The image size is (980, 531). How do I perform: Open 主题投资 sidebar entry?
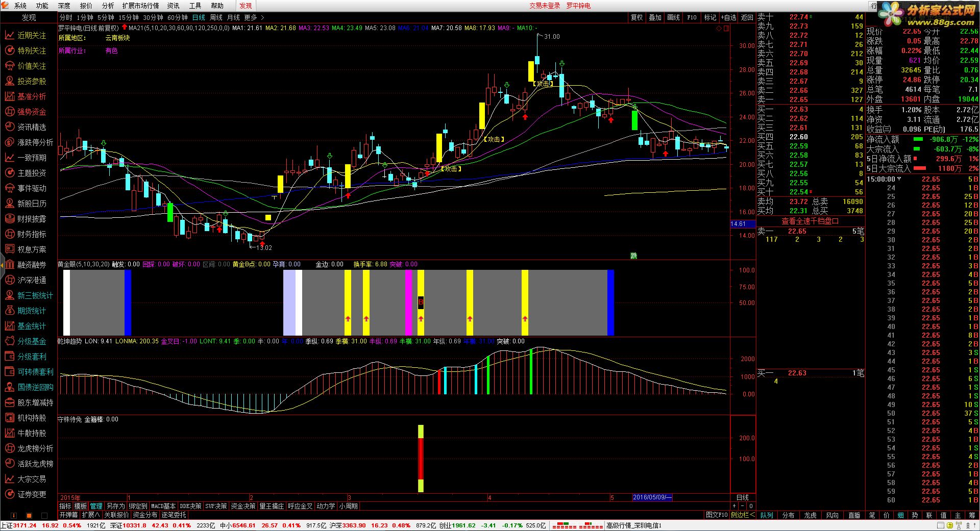26,173
